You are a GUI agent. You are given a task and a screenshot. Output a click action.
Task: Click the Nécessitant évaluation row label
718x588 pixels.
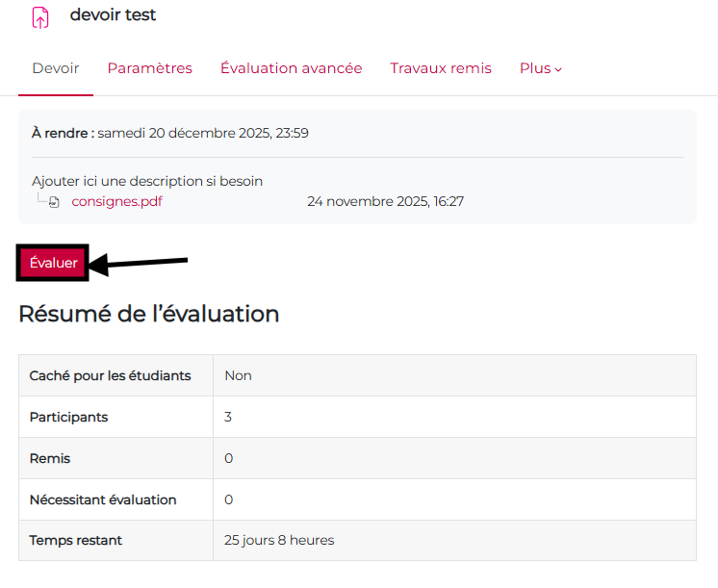tap(103, 499)
